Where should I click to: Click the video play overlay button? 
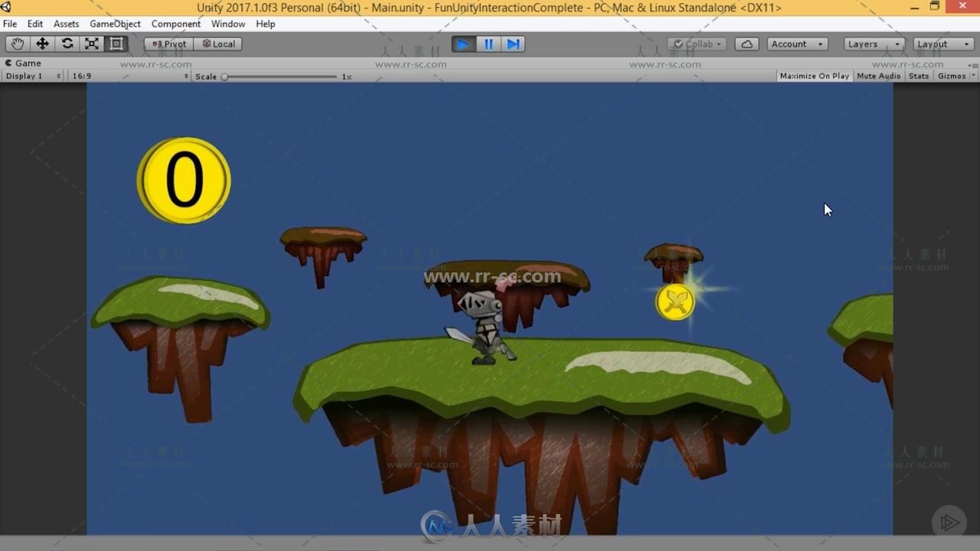coord(949,522)
